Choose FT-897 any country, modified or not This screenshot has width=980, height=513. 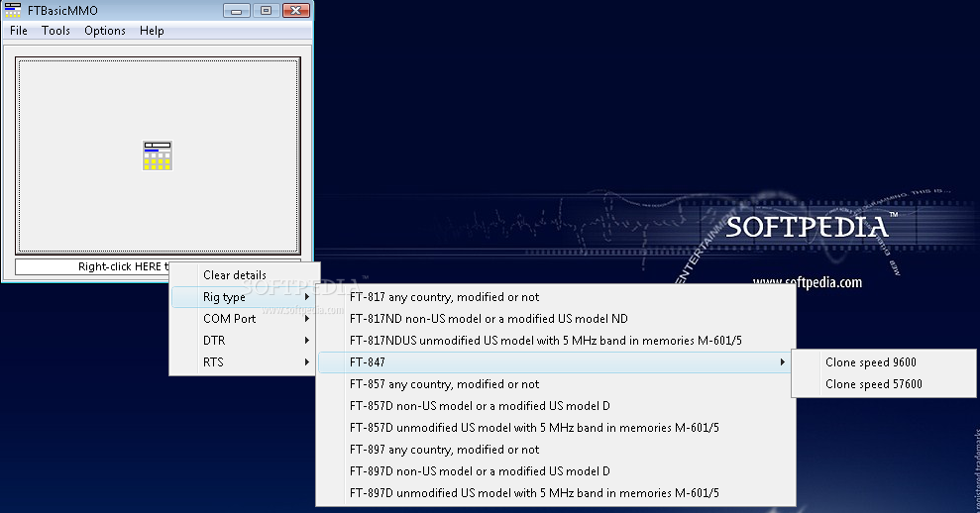coord(556,450)
